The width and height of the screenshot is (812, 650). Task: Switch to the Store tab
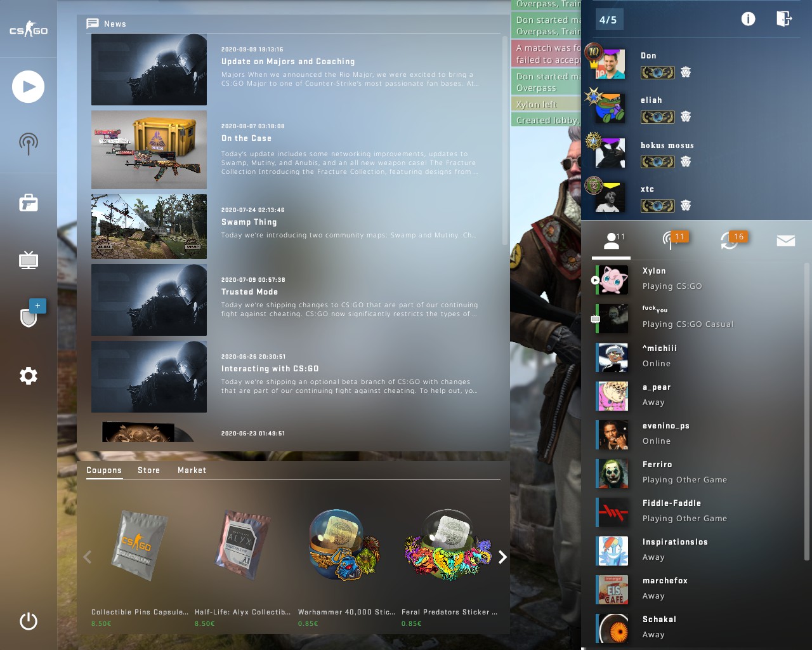point(149,470)
